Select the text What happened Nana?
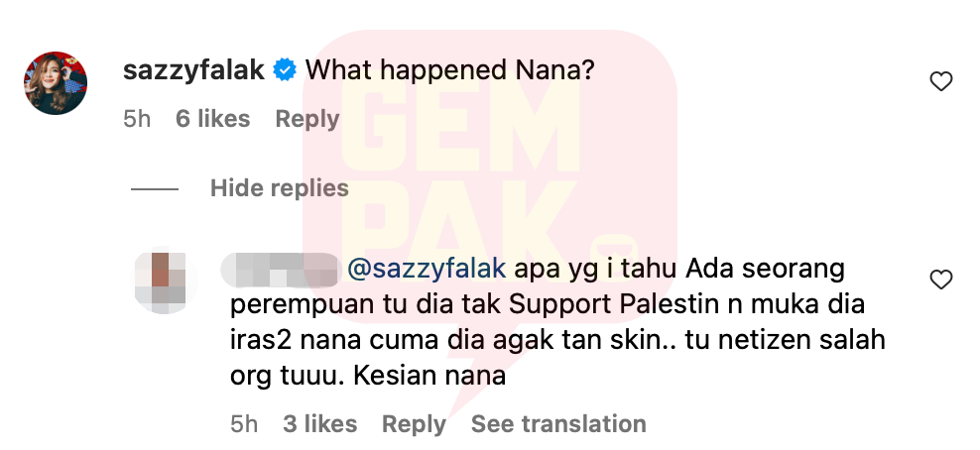Viewport: 980px width, 450px height. point(449,71)
